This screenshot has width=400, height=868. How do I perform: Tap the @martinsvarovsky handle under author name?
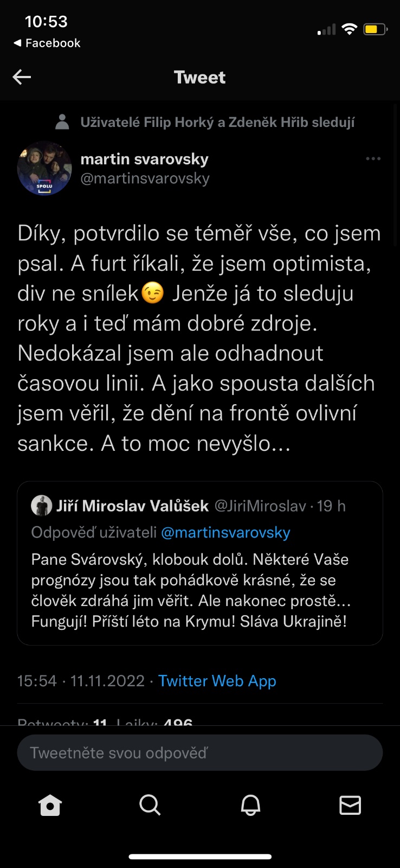[145, 178]
